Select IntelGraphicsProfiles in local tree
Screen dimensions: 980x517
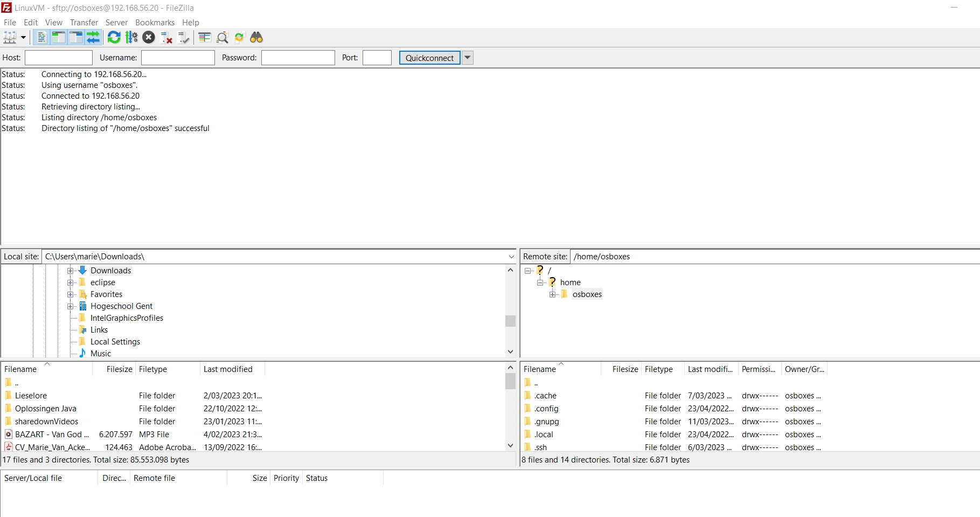pos(127,318)
